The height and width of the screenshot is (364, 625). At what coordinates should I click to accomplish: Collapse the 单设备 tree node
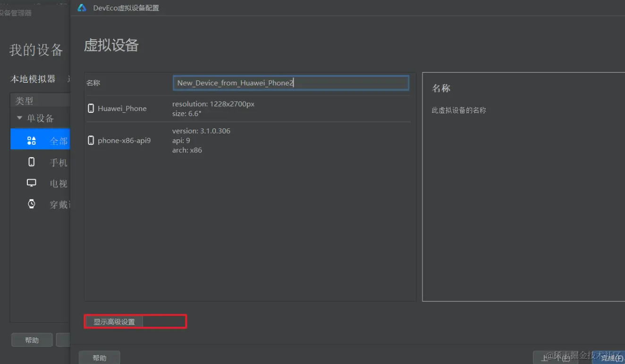pos(19,118)
